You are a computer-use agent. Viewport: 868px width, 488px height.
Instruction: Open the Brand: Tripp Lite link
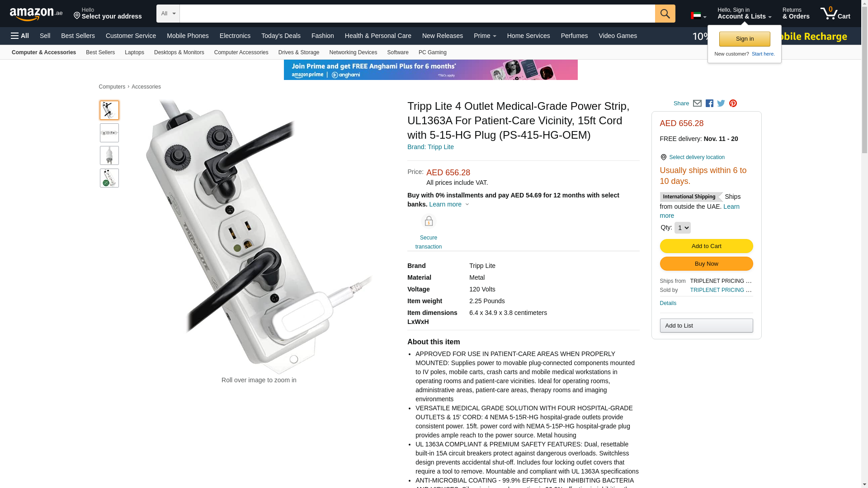coord(430,147)
